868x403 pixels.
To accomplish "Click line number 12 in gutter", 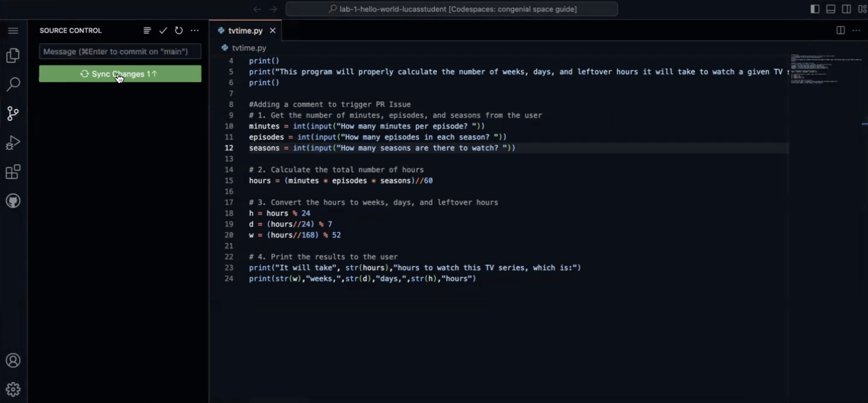I will pyautogui.click(x=229, y=148).
